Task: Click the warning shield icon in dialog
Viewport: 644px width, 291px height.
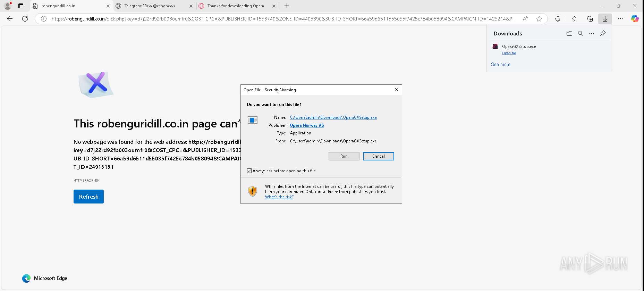Action: tap(253, 191)
